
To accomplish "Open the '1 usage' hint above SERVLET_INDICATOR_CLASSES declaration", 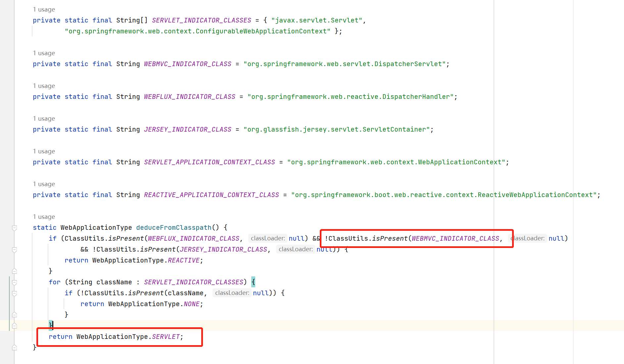I will click(x=44, y=10).
